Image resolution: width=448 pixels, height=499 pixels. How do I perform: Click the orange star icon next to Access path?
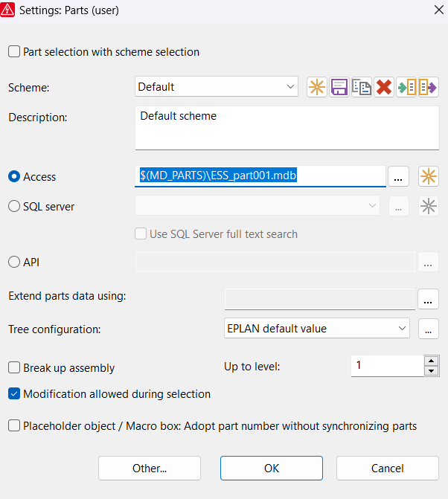tap(428, 176)
